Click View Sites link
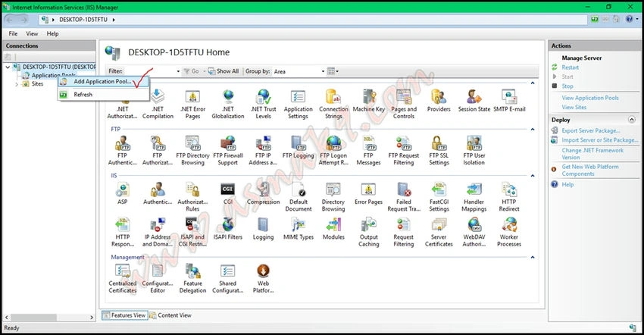 (x=574, y=108)
